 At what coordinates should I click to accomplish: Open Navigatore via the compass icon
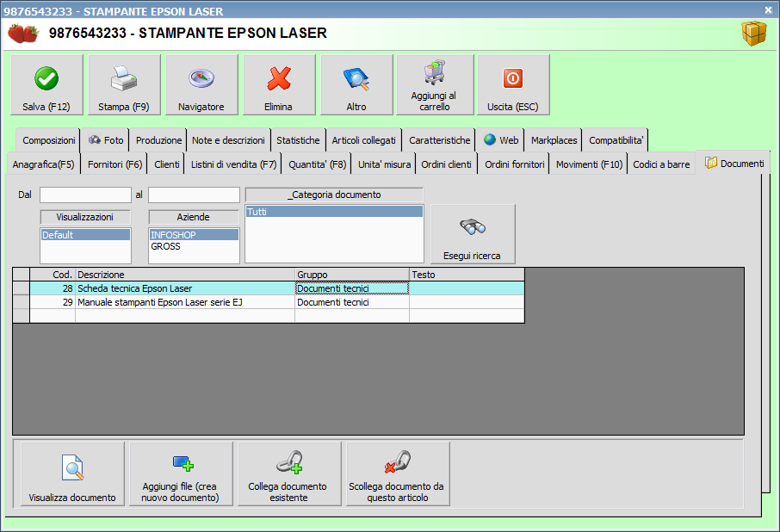pos(201,78)
